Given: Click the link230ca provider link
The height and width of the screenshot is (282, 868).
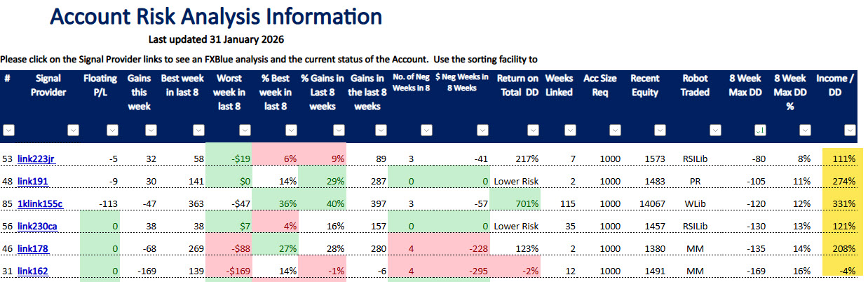Looking at the screenshot, I should [37, 226].
